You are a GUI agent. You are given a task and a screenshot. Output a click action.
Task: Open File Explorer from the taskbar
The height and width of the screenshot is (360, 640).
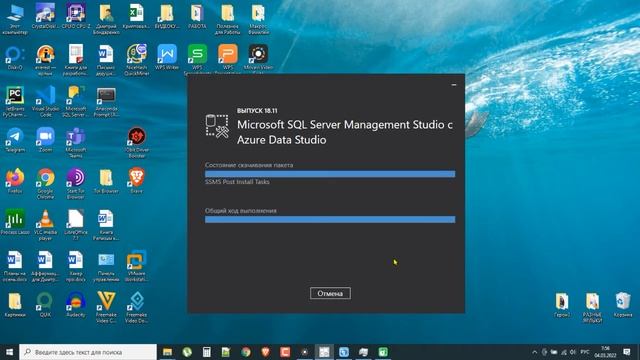click(x=167, y=352)
